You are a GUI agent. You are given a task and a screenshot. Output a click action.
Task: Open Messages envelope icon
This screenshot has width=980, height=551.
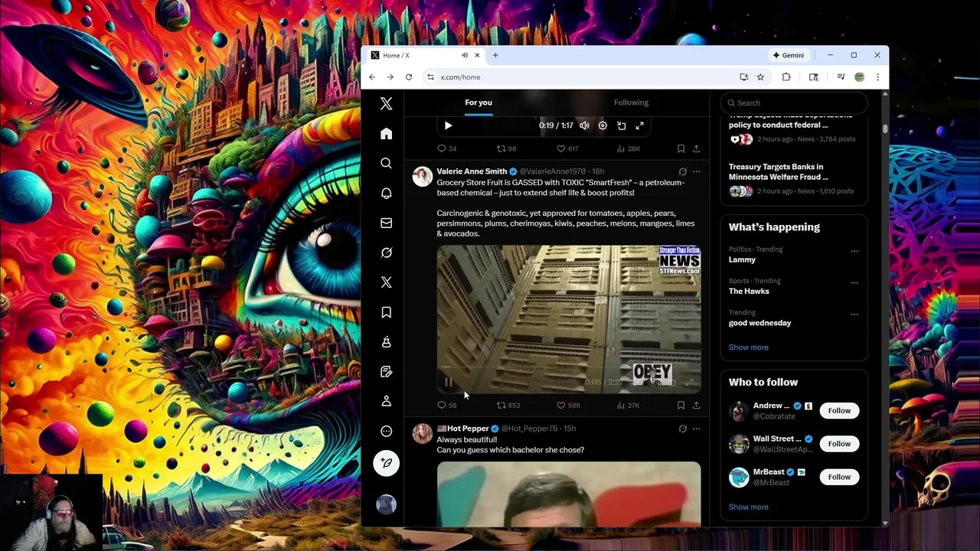pyautogui.click(x=386, y=223)
